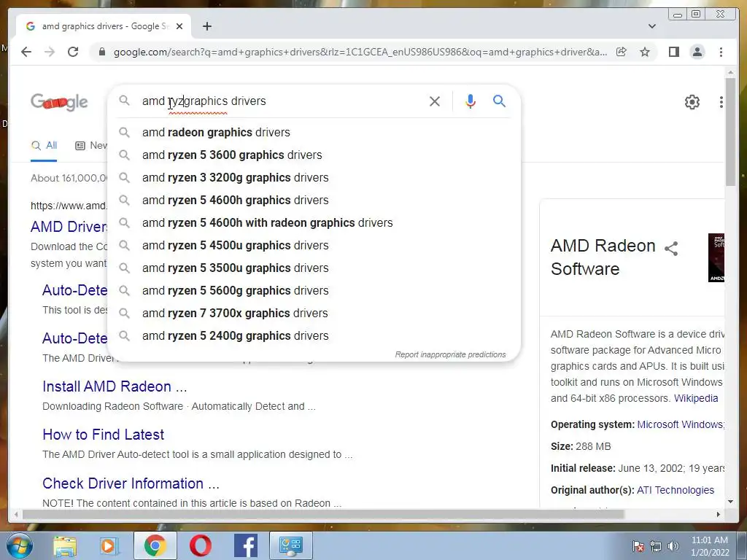Open File Explorer from taskbar
Viewport: 747px width, 560px height.
(65, 546)
